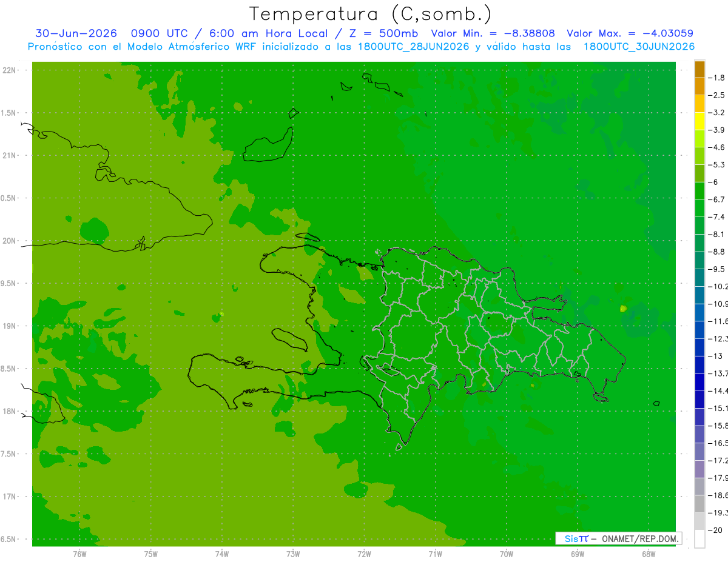Image resolution: width=728 pixels, height=562 pixels.
Task: Click the 22N latitude label
Action: click(x=10, y=70)
